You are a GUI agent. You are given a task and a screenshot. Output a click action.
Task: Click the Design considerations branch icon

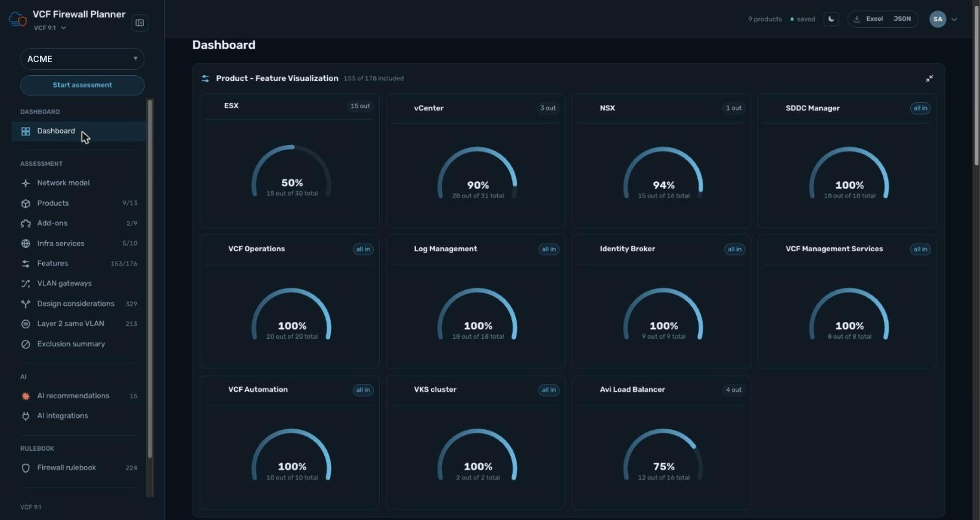25,304
